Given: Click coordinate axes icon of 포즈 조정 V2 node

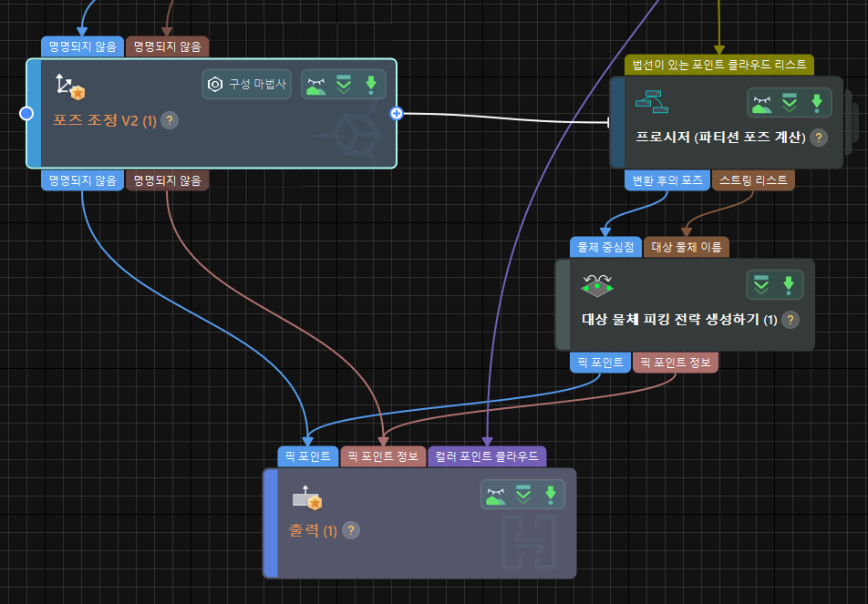Looking at the screenshot, I should tap(69, 87).
